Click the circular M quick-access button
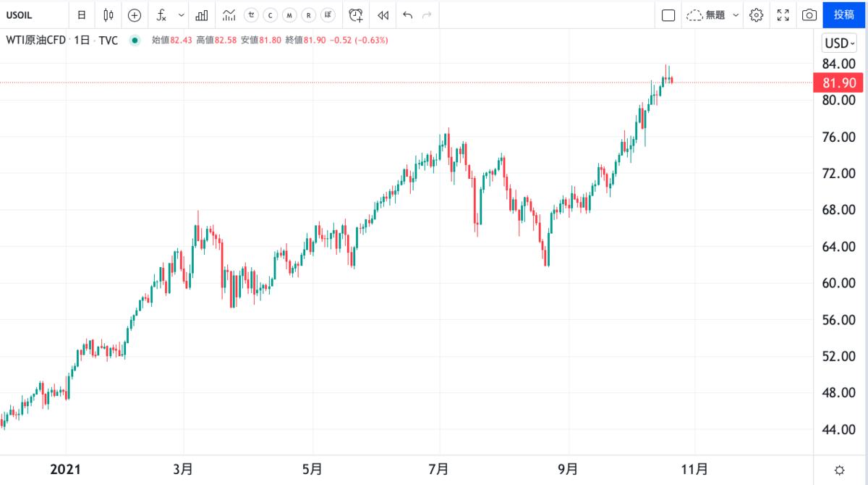This screenshot has width=868, height=485. (x=289, y=14)
